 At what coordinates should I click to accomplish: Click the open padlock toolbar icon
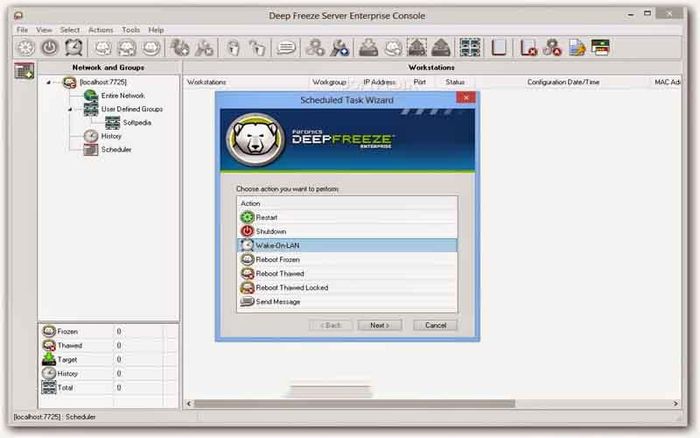coord(257,48)
